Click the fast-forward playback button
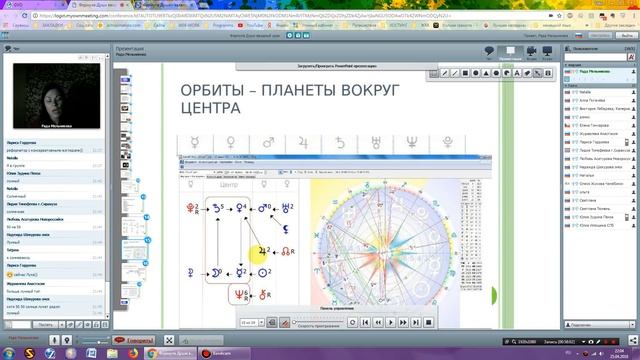 click(403, 322)
